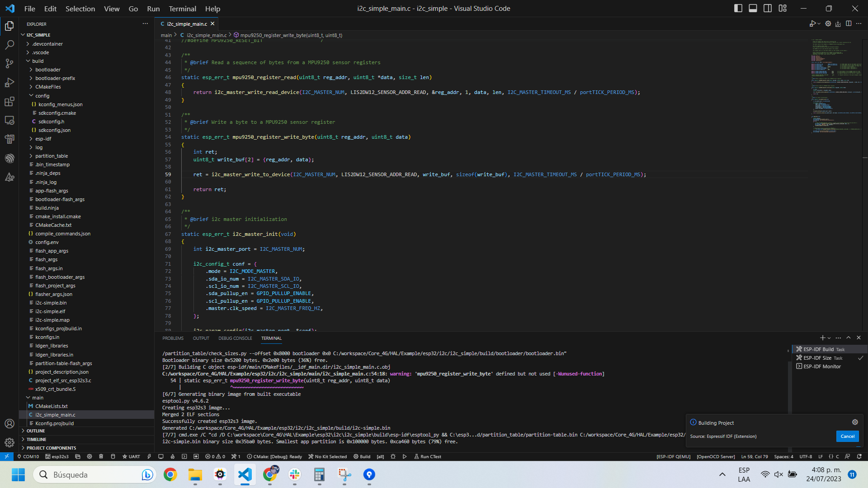Open Google Chrome from the taskbar

pos(170,474)
